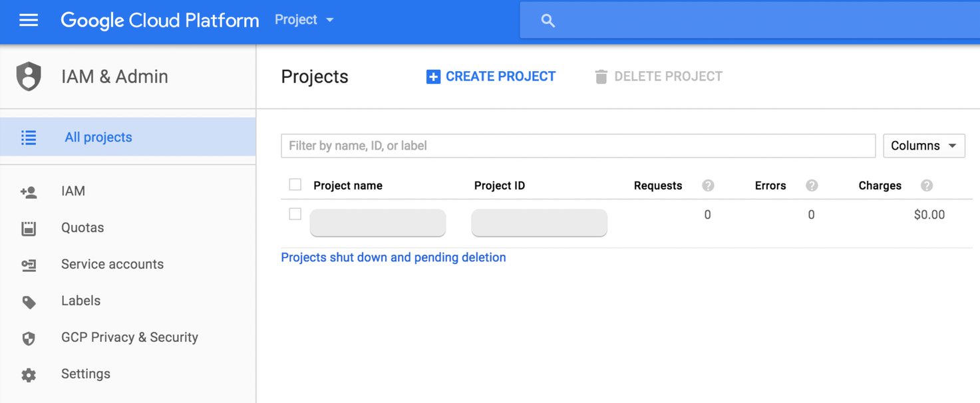Click the IAM add-person icon
This screenshot has height=403, width=980.
pyautogui.click(x=29, y=192)
